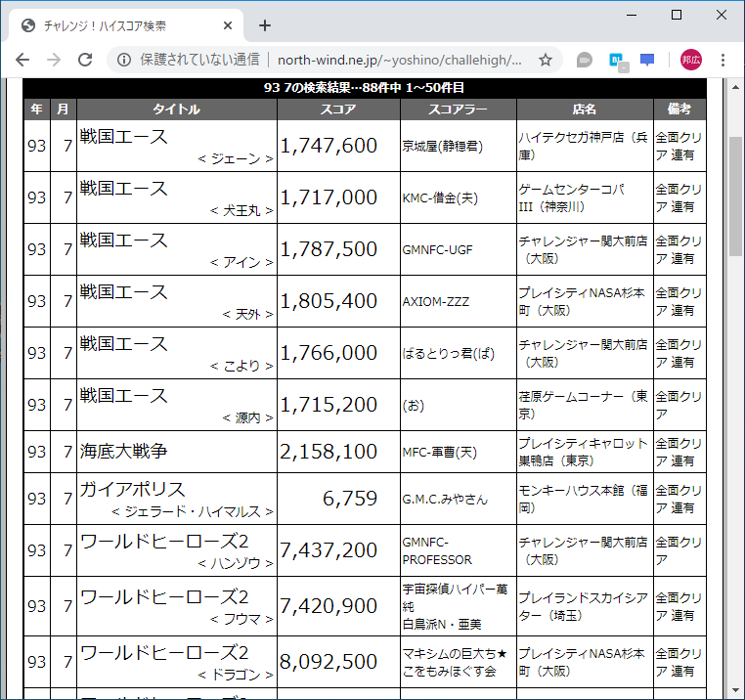Minimize the Chrome window

pyautogui.click(x=632, y=16)
